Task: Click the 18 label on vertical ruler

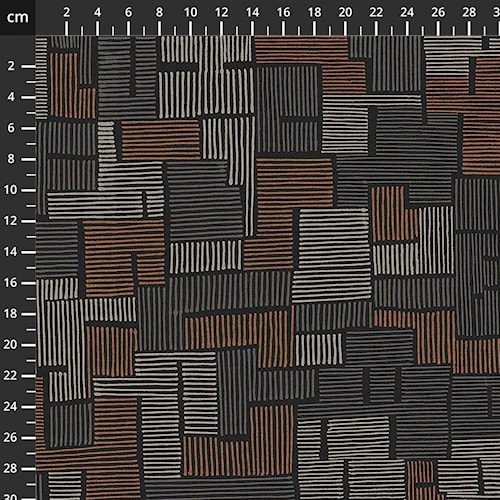Action: pyautogui.click(x=10, y=314)
